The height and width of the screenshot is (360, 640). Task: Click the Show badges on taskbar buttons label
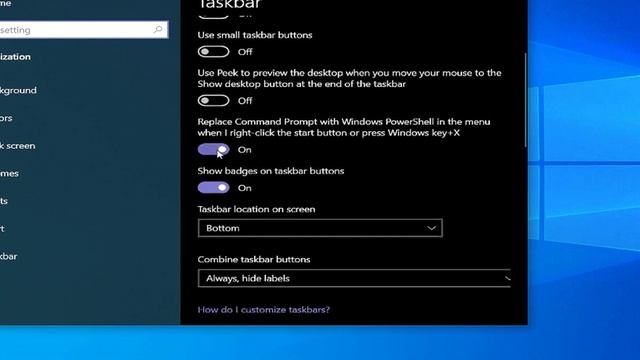[271, 171]
